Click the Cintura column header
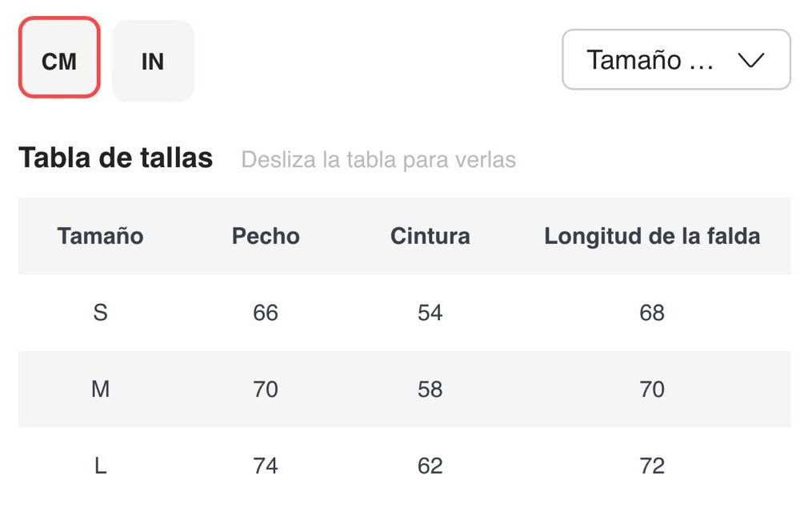The image size is (812, 516). coord(430,236)
